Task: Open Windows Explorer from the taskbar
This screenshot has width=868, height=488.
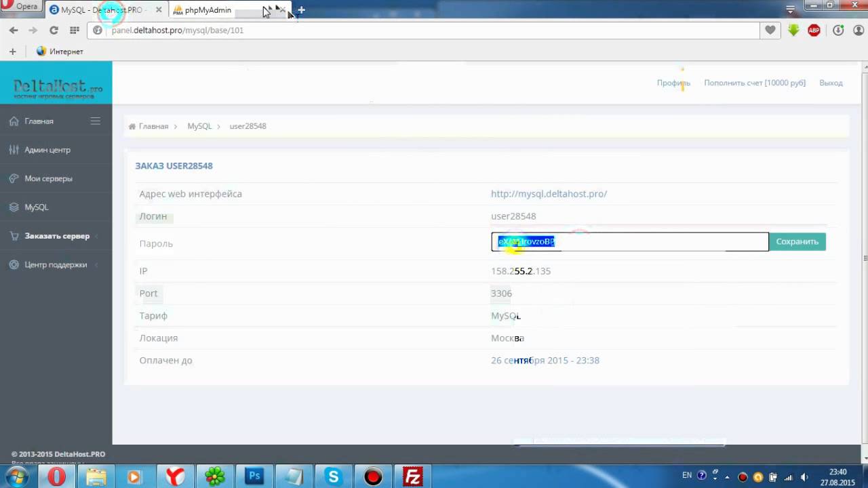Action: click(96, 477)
